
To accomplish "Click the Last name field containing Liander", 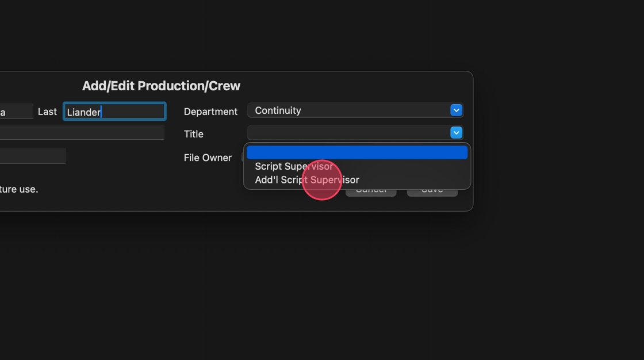I will pos(114,112).
